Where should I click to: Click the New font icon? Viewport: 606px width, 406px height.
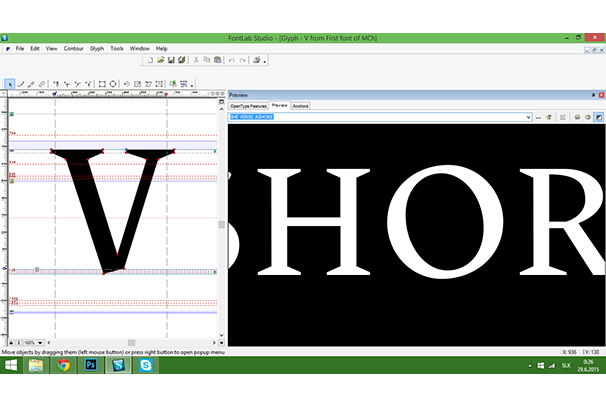pyautogui.click(x=149, y=60)
